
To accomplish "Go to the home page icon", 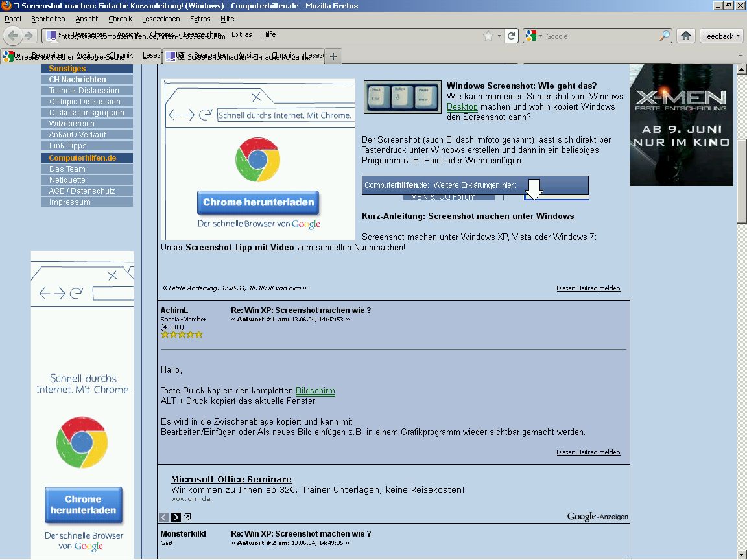I will coord(686,36).
